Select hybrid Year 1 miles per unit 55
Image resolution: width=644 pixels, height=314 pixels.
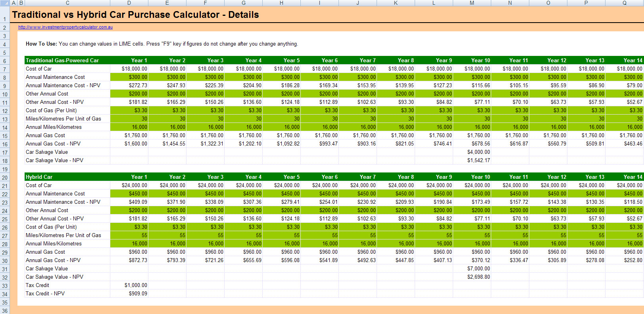(x=129, y=235)
